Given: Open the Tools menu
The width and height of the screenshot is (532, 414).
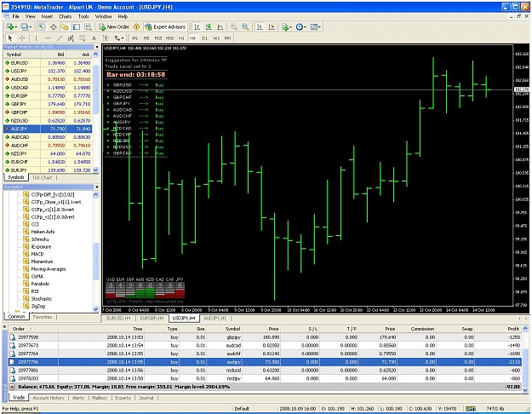Looking at the screenshot, I should (83, 16).
